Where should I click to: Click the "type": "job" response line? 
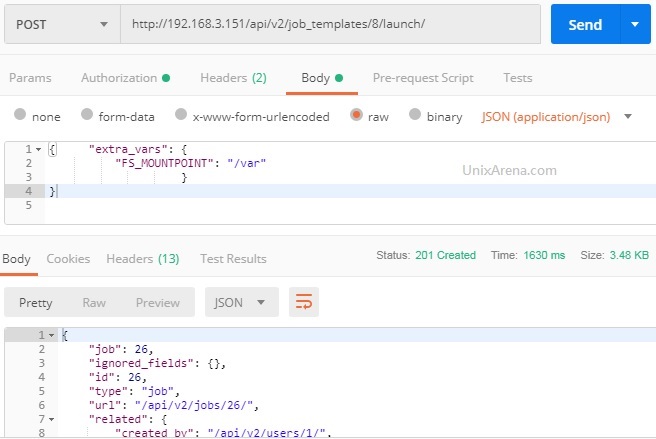pyautogui.click(x=134, y=391)
